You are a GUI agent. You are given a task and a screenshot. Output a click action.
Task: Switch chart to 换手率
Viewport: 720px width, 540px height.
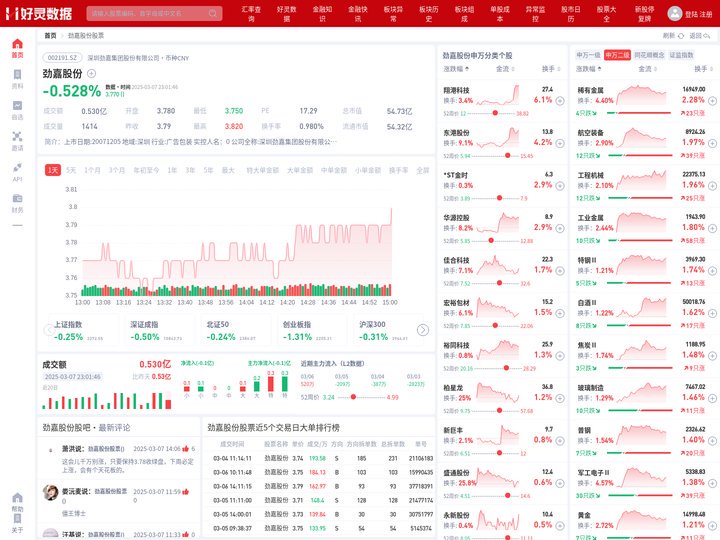click(x=398, y=170)
